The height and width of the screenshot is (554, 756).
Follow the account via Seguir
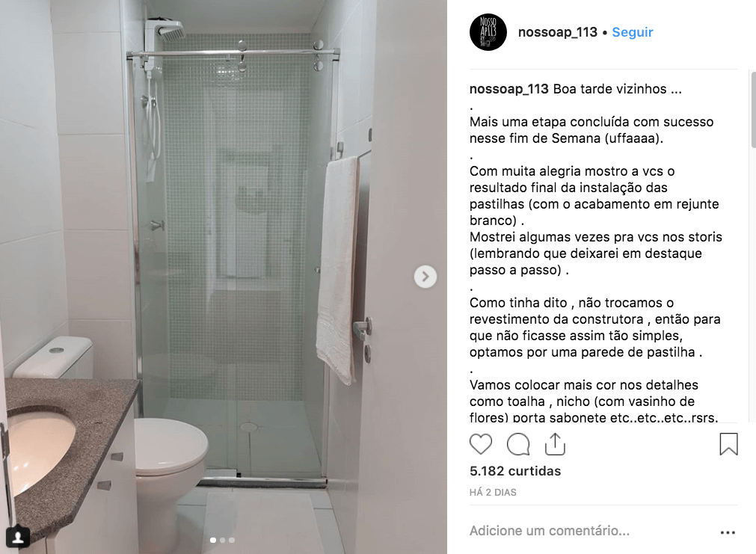(633, 32)
